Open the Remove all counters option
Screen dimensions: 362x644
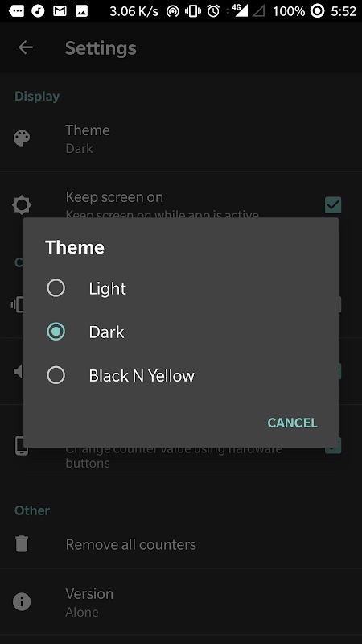181,544
